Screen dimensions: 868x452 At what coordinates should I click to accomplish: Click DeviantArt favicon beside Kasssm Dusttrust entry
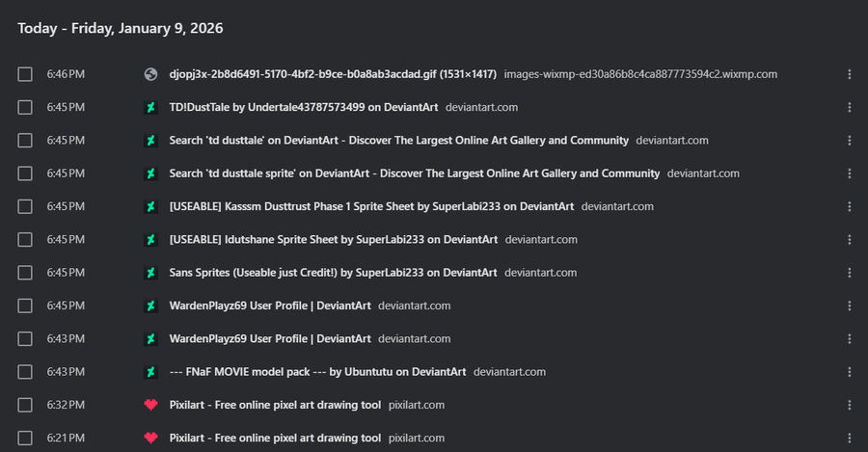pos(150,206)
